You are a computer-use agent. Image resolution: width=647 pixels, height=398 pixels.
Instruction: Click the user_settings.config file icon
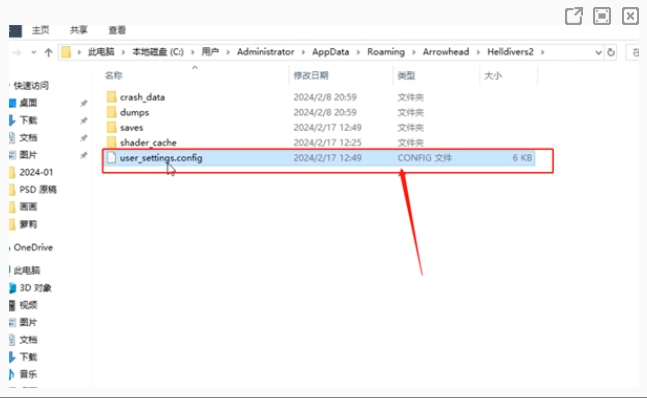[x=111, y=158]
